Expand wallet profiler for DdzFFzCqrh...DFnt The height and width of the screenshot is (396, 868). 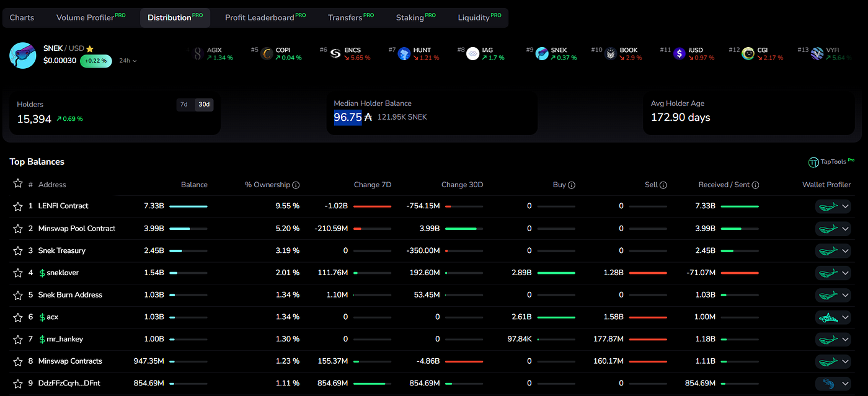(x=845, y=384)
